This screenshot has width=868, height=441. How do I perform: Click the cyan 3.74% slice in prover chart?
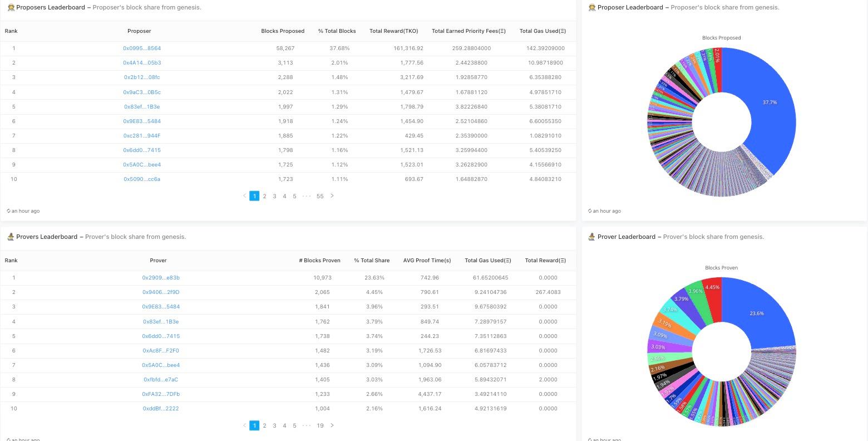674,320
